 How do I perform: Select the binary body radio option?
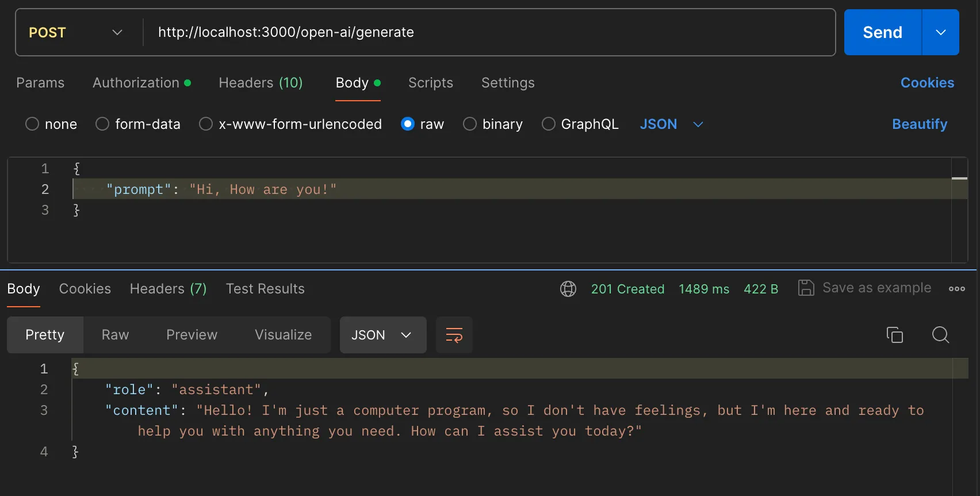coord(470,124)
